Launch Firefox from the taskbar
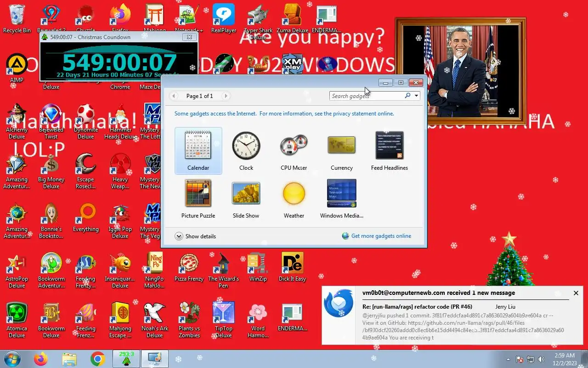The height and width of the screenshot is (368, 588). 41,359
